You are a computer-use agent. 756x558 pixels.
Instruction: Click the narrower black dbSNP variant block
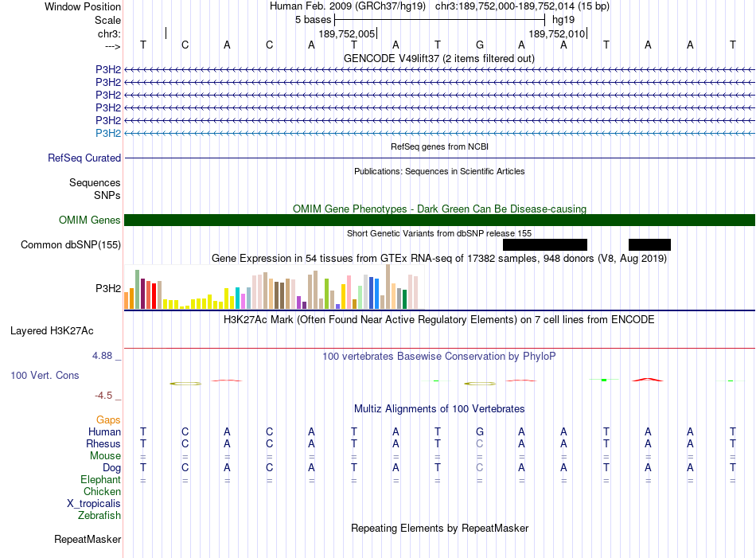point(649,244)
